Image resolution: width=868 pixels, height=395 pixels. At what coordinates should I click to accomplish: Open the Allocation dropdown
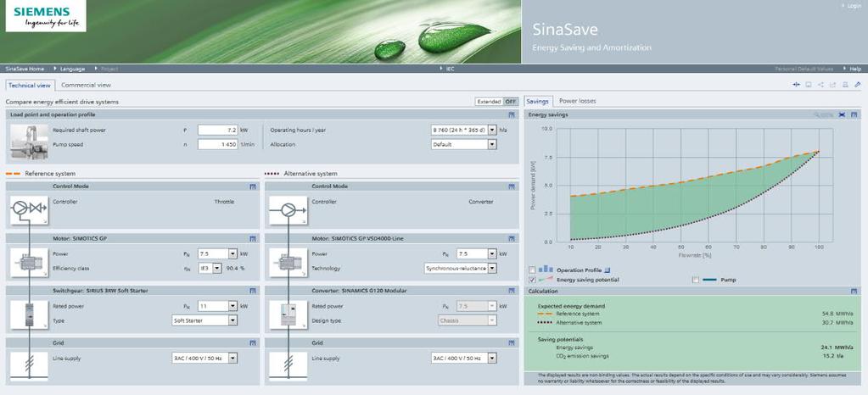click(x=464, y=144)
